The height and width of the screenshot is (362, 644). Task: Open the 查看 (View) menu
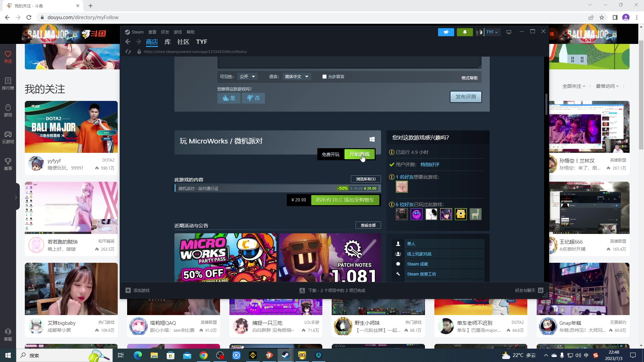152,32
